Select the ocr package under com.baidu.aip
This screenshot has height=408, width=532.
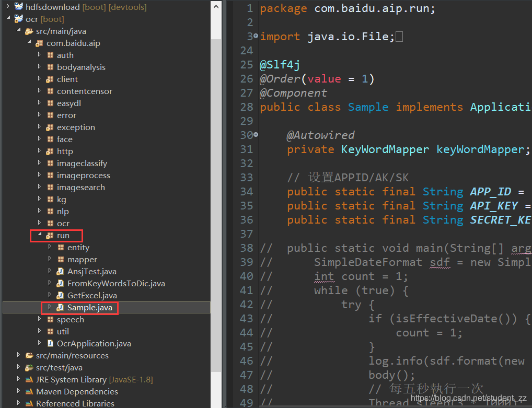tap(107, 224)
